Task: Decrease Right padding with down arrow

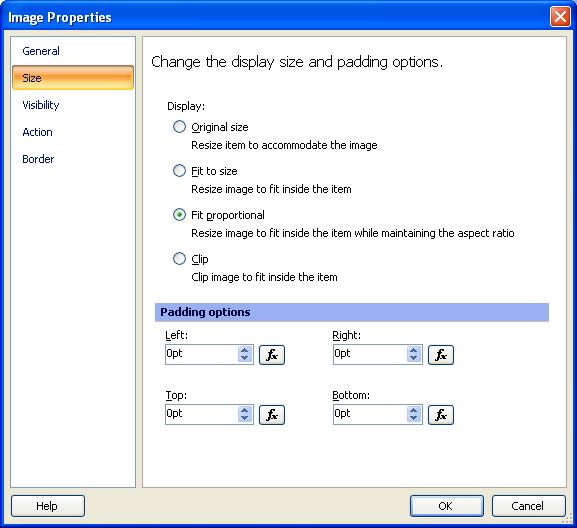Action: tap(414, 358)
